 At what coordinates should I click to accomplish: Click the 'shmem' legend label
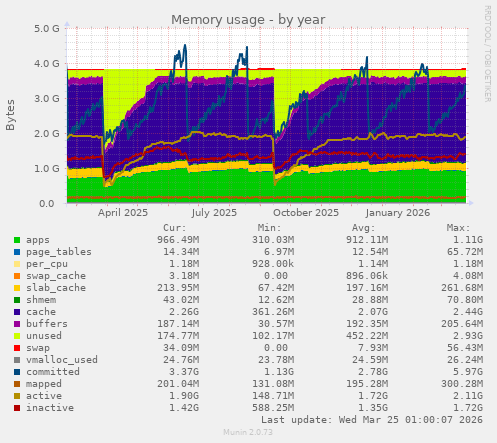point(41,300)
